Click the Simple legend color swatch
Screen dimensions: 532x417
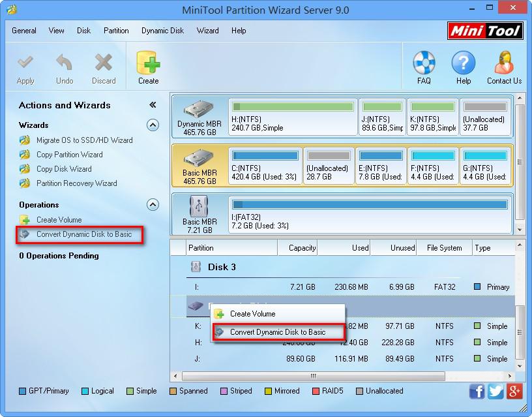pos(130,391)
